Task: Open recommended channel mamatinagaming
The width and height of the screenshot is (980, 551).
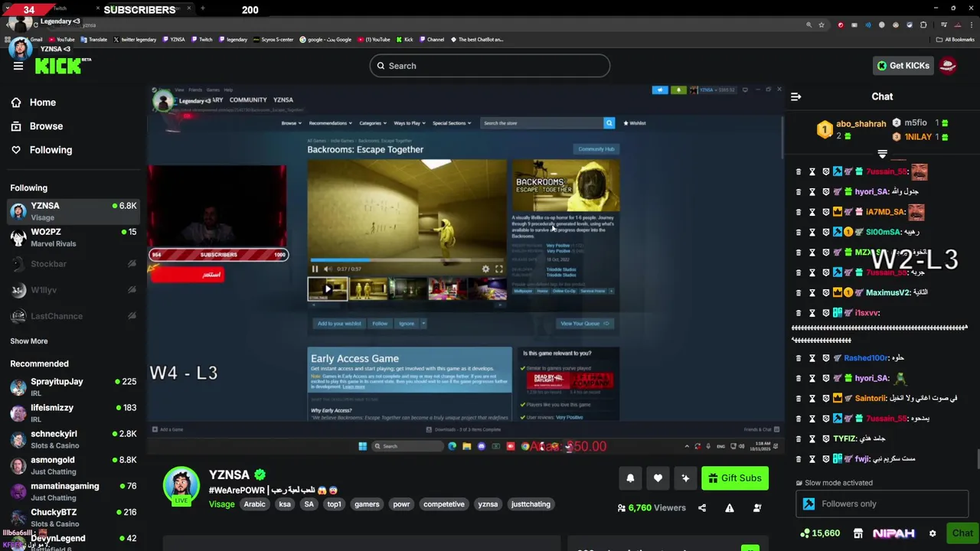Action: pyautogui.click(x=73, y=491)
